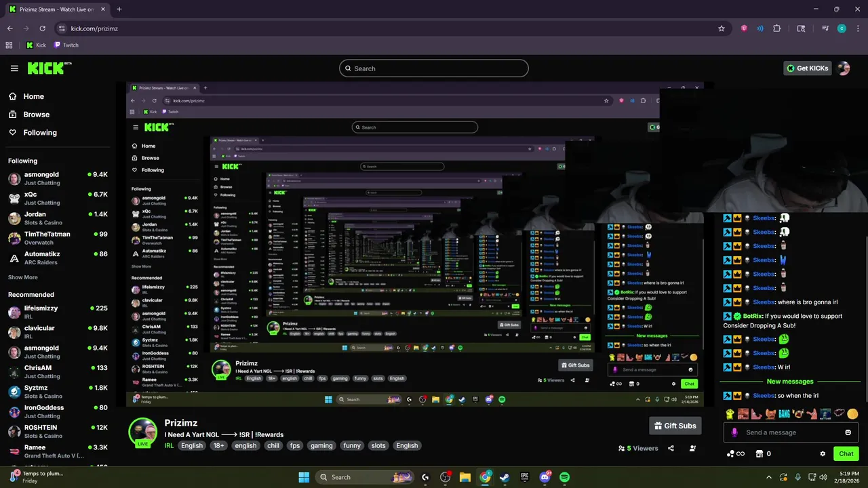The width and height of the screenshot is (868, 488).
Task: Expand the hidden system tray icons
Action: (x=768, y=476)
